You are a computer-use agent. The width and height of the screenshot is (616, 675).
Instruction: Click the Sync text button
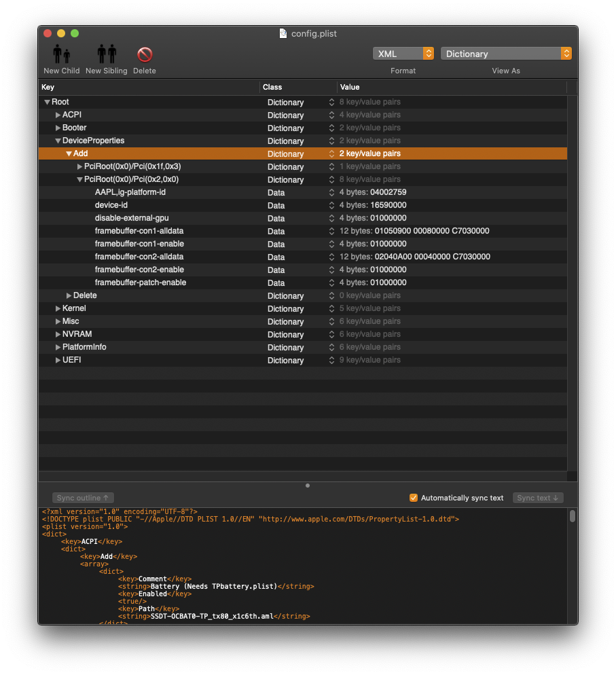[x=538, y=498]
